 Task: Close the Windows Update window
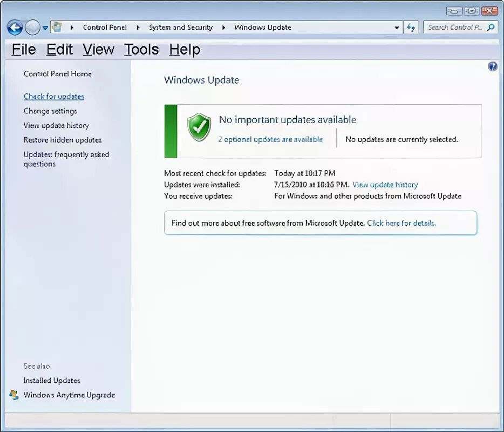489,11
